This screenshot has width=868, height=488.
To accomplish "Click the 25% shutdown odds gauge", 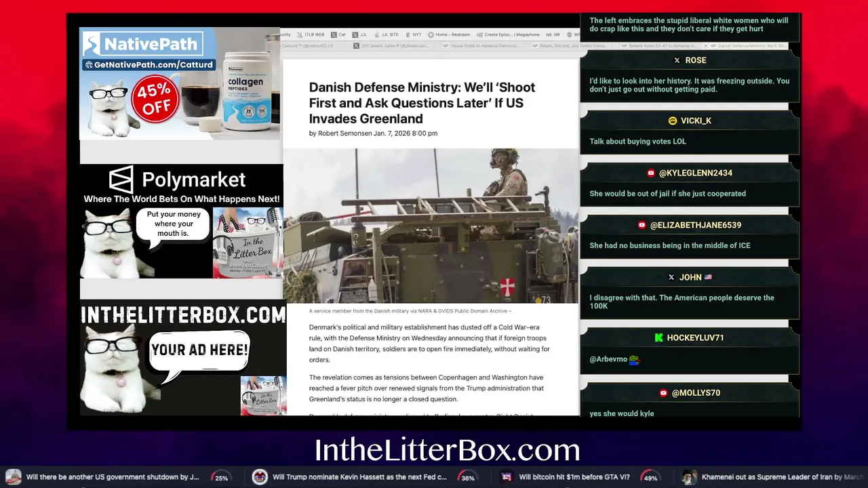I will pos(221,477).
